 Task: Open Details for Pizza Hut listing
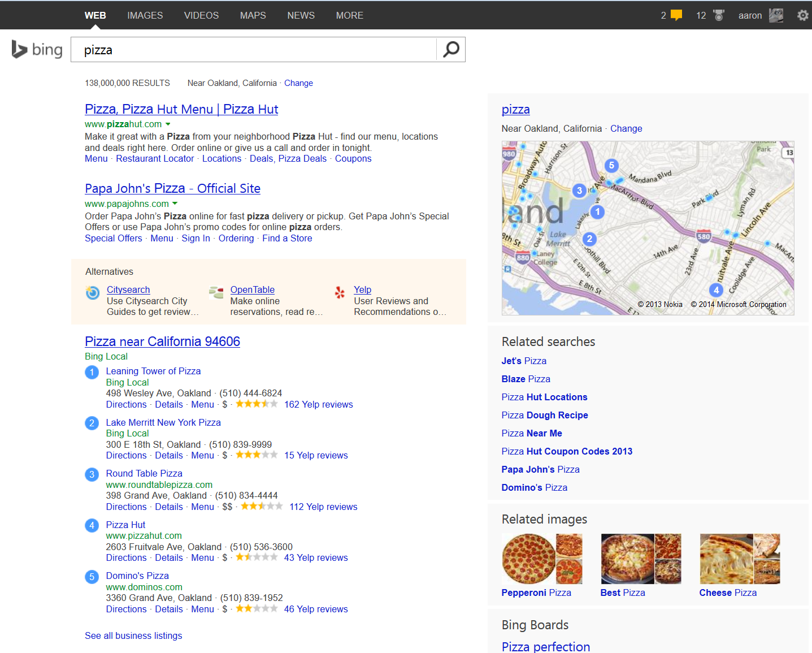click(169, 558)
